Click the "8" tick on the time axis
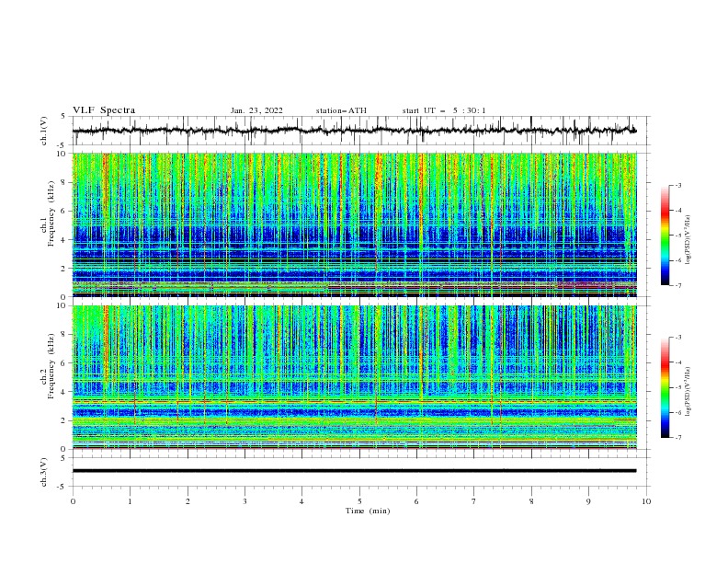This screenshot has height=563, width=728. coord(531,501)
